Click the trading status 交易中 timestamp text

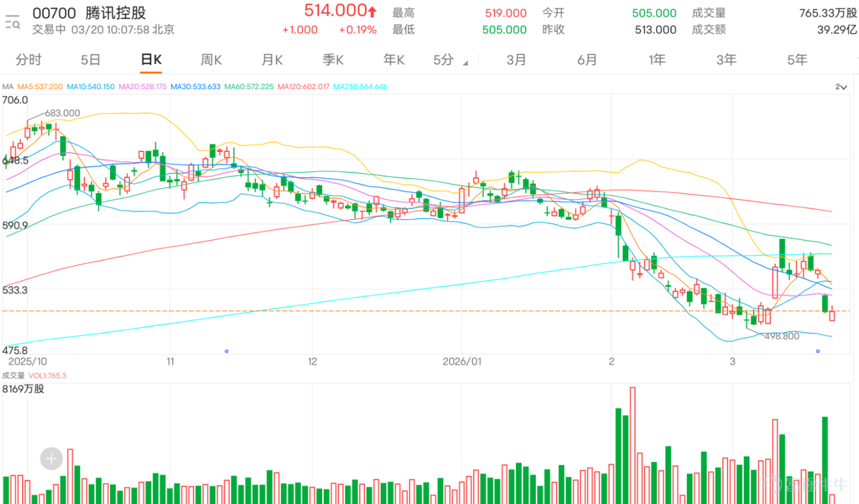[x=103, y=30]
